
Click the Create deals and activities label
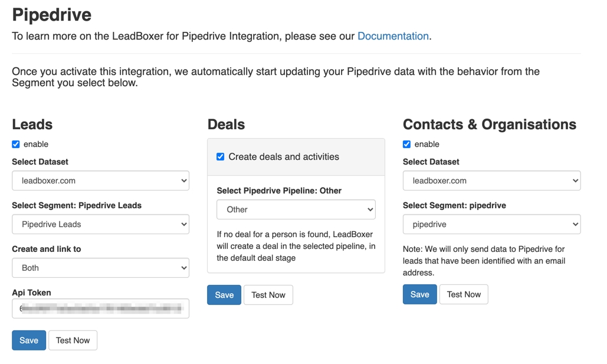click(x=284, y=157)
